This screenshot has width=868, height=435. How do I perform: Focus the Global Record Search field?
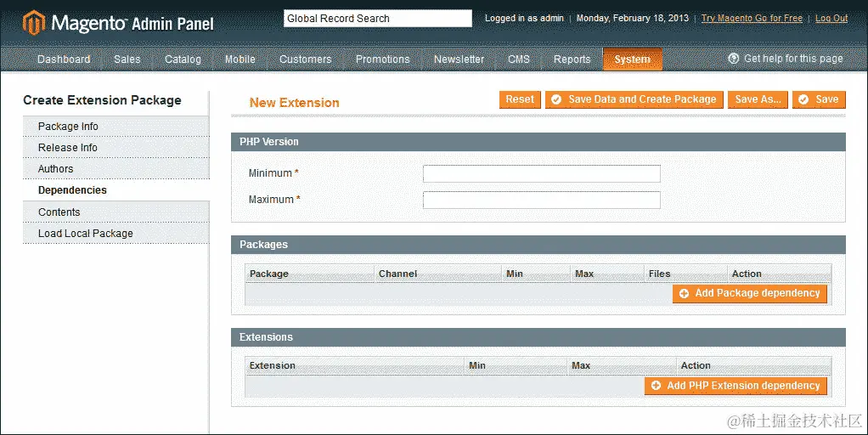pyautogui.click(x=378, y=18)
